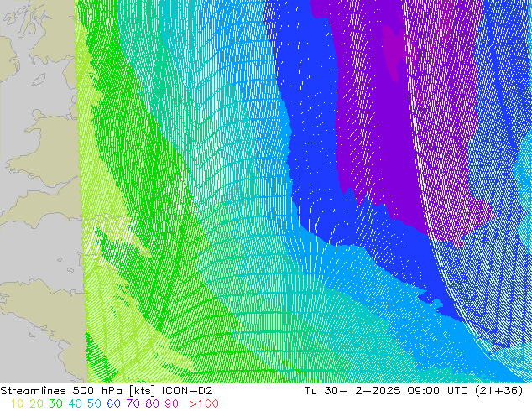Click the '(21+36)' forecast run label

pyautogui.click(x=499, y=391)
